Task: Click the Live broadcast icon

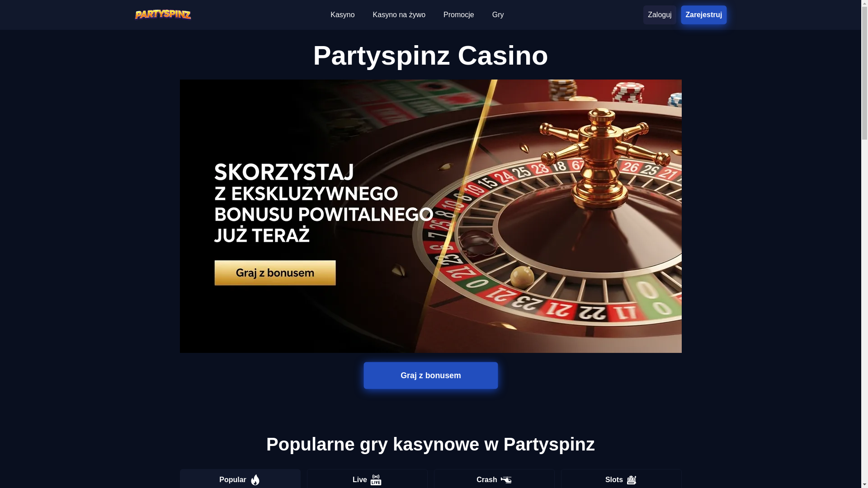Action: point(376,480)
